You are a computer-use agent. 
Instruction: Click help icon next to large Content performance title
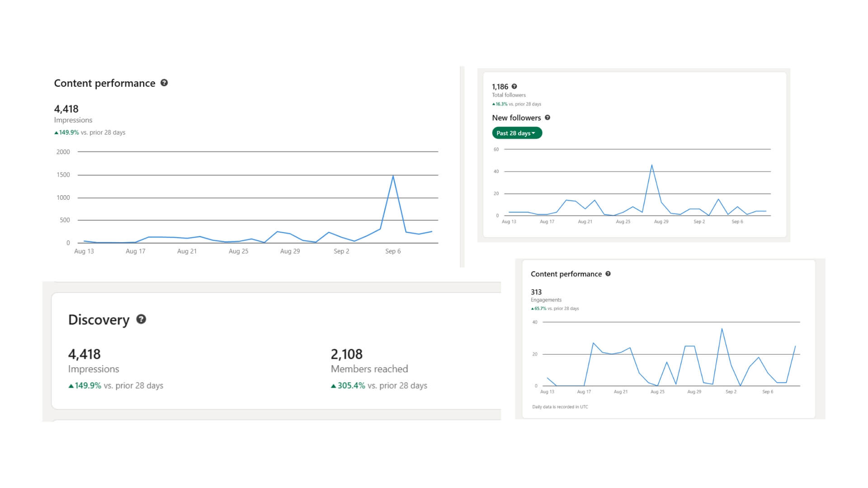pos(164,83)
